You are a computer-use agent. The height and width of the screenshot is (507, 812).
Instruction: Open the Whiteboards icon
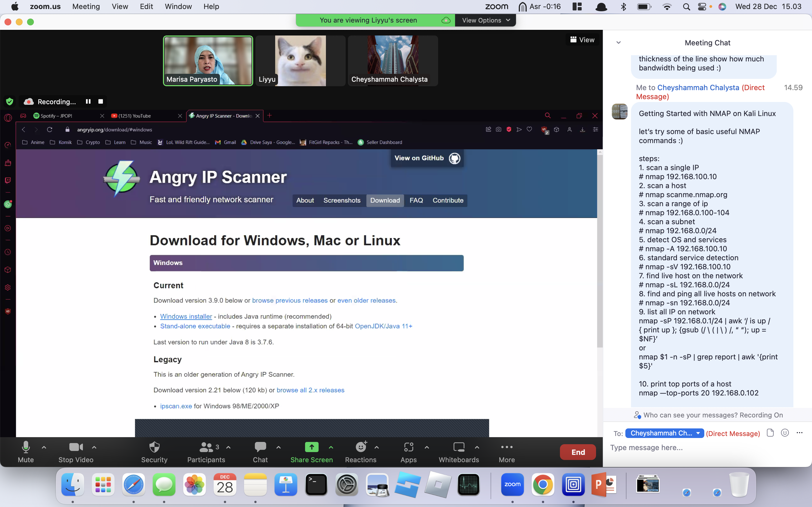point(459,452)
